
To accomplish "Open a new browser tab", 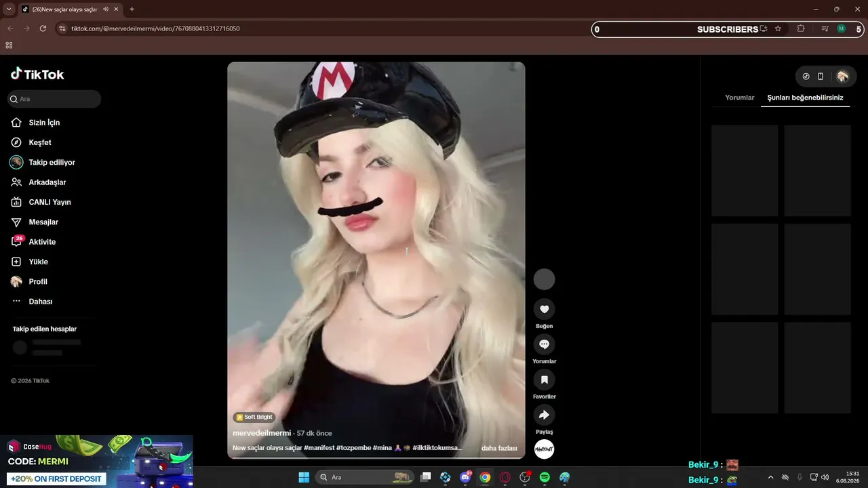I will click(x=132, y=9).
